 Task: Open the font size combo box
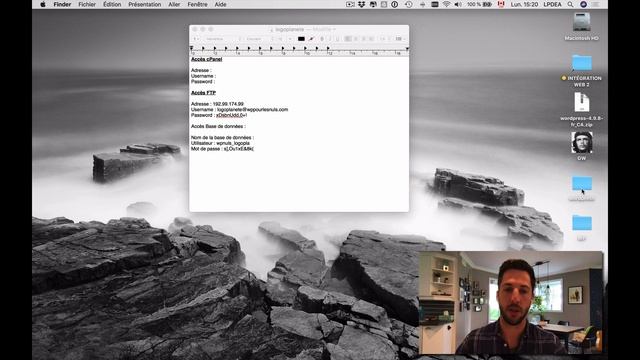pos(284,39)
